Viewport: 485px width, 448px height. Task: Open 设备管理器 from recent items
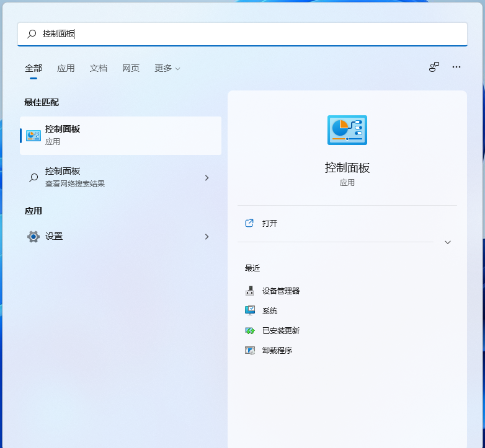click(280, 291)
